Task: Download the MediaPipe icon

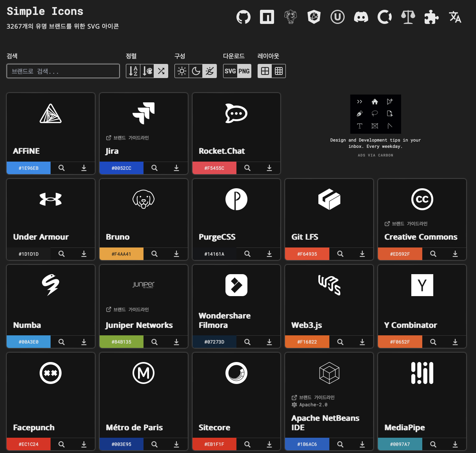Action: point(455,444)
